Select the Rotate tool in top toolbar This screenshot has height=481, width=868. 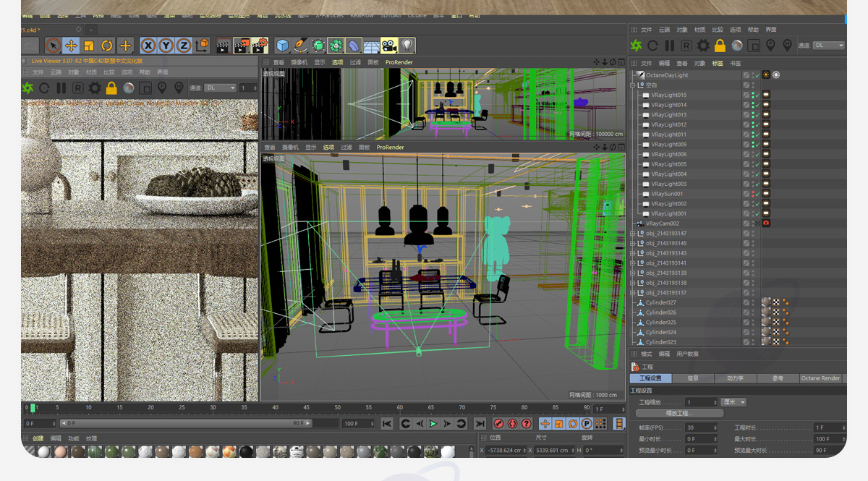coord(107,46)
